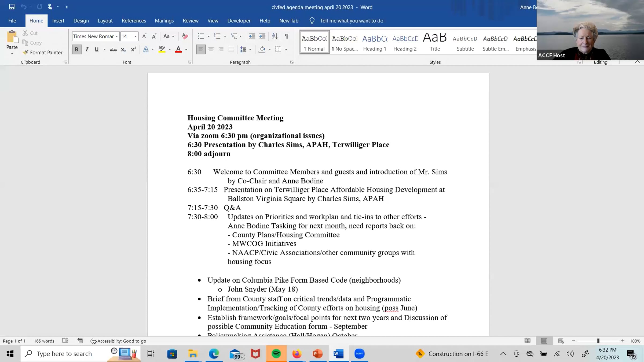Click the Save icon in title bar

coord(12,7)
